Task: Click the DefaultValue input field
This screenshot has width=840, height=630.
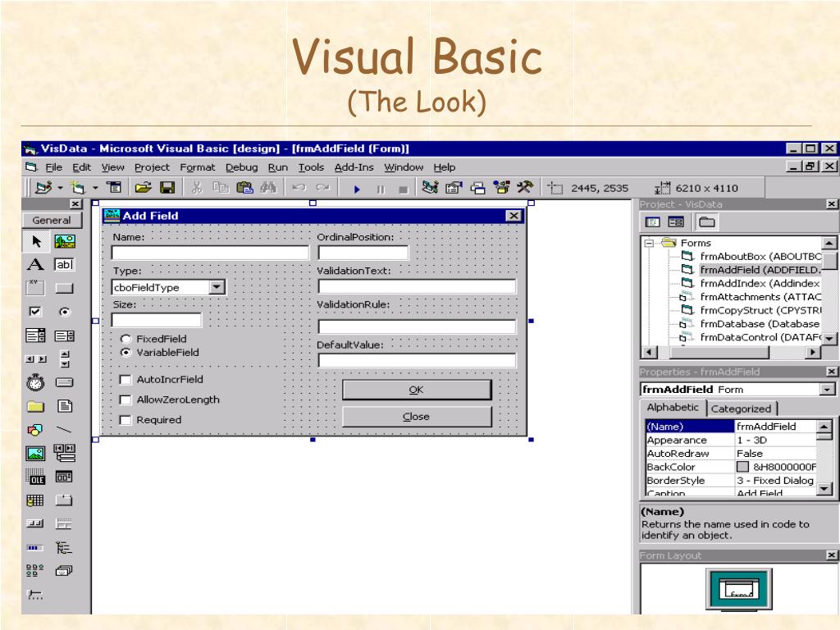Action: (x=417, y=360)
